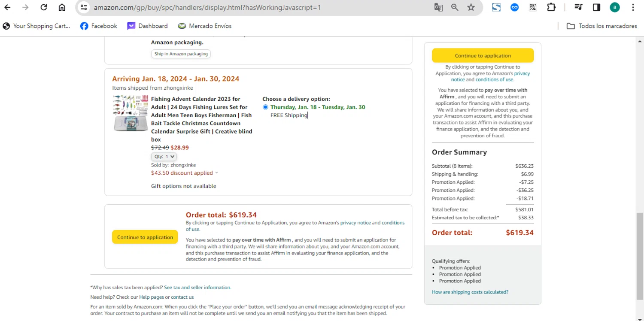Open the Mercado Envíos bookmark
Viewport: 644px width, 321px height.
205,26
